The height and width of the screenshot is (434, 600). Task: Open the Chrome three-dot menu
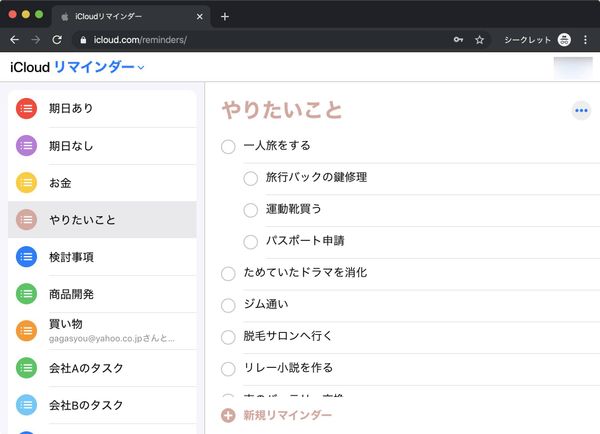click(585, 39)
